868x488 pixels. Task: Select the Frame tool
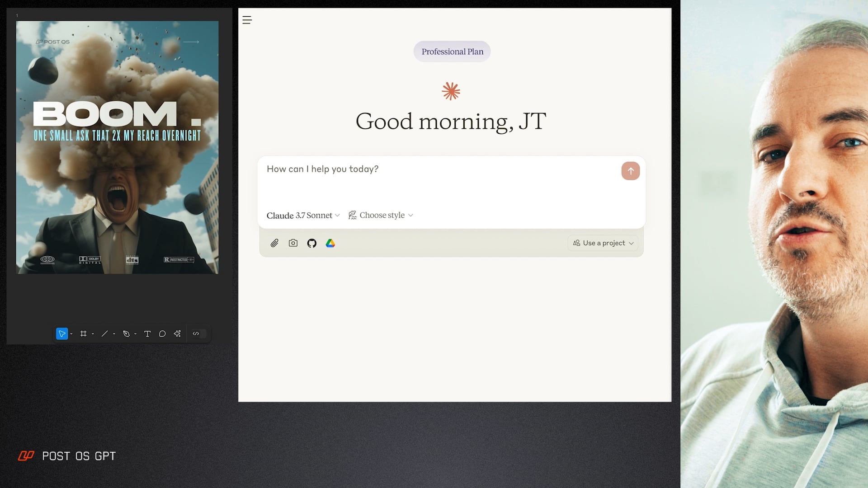pos(83,334)
